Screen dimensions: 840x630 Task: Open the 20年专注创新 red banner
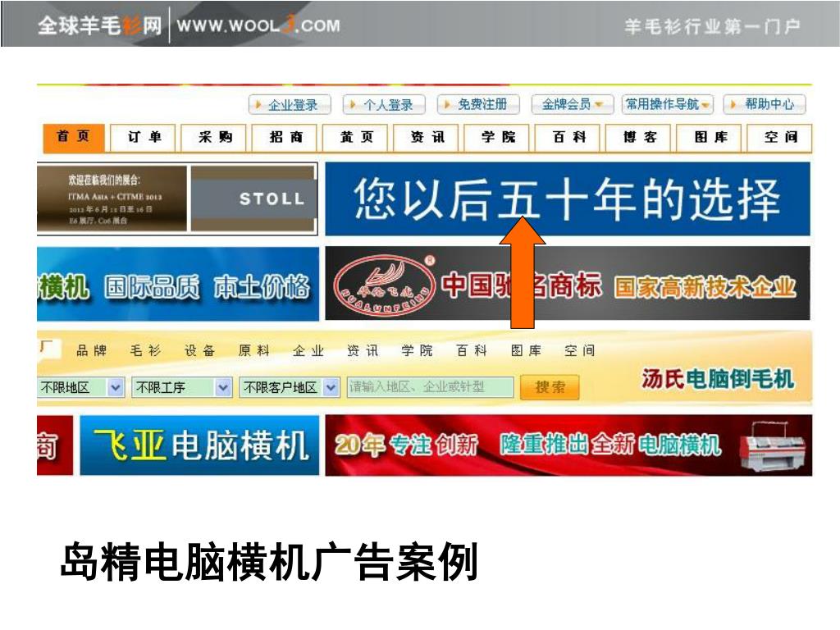[568, 445]
